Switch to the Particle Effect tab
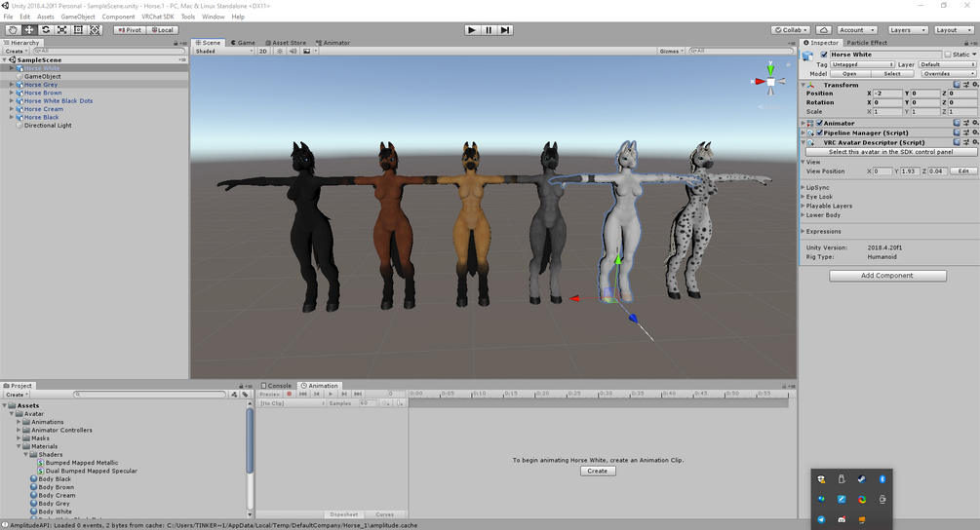Screen dimensions: 980x530 click(866, 43)
